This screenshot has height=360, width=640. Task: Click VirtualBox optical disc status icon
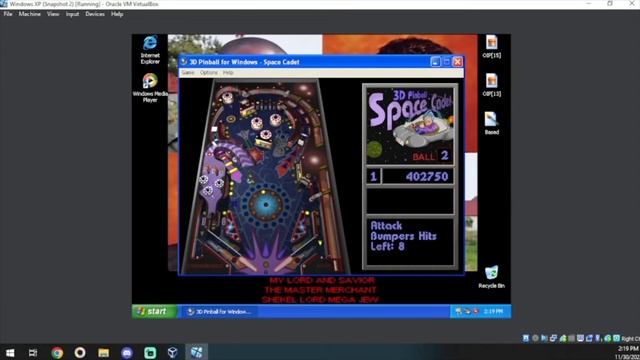click(535, 338)
